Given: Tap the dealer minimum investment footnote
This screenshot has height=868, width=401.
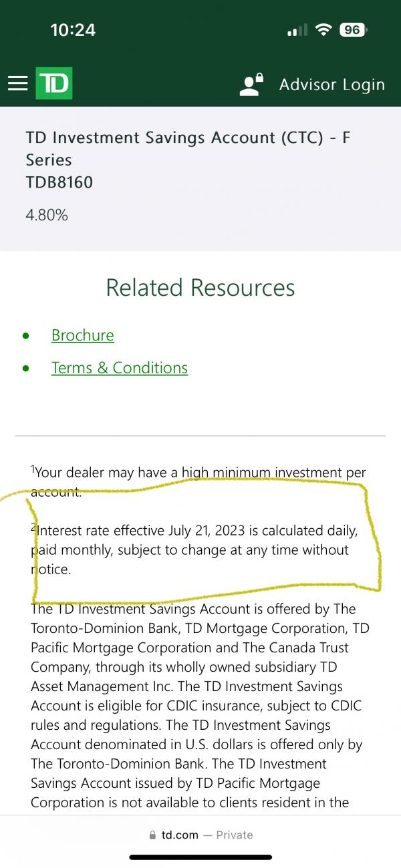Looking at the screenshot, I should [x=198, y=481].
